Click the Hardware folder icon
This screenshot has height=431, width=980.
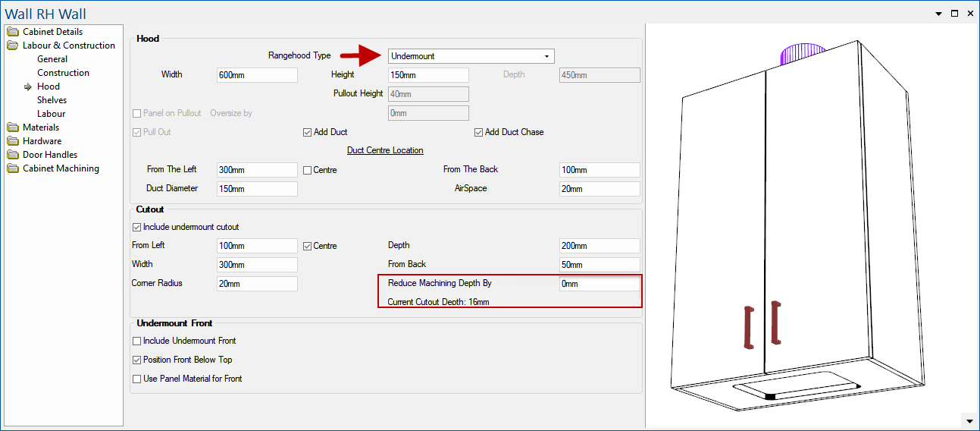[x=13, y=141]
